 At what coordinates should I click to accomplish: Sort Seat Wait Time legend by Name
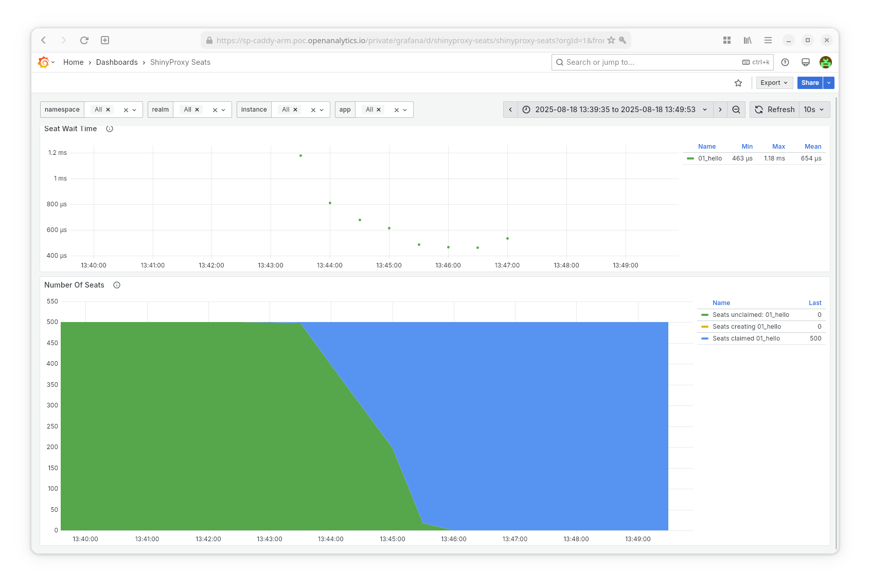point(707,147)
